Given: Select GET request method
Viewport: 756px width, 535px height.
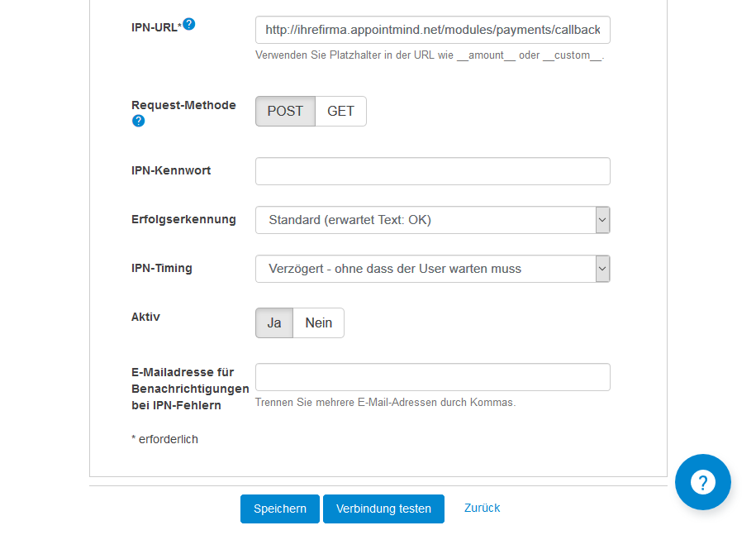Looking at the screenshot, I should pos(341,112).
